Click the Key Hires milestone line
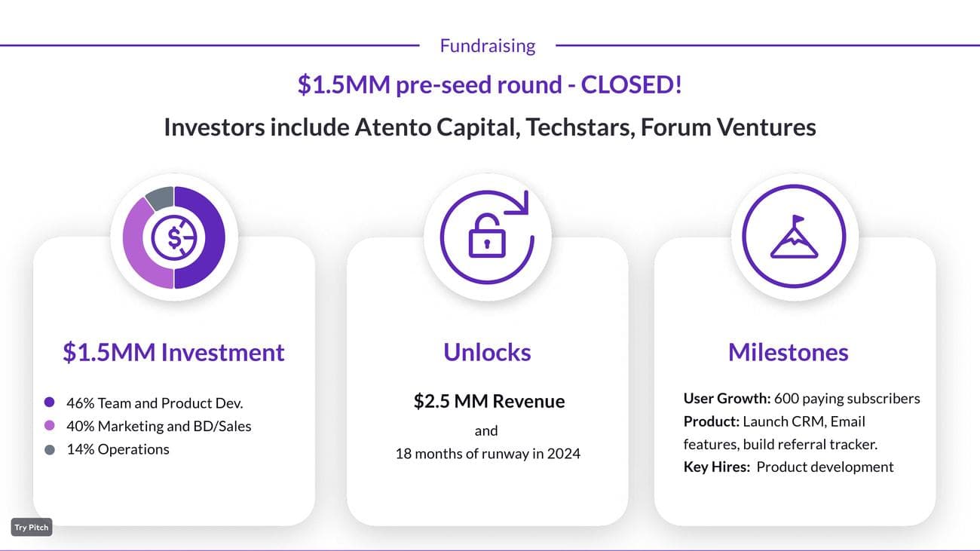 pos(788,467)
